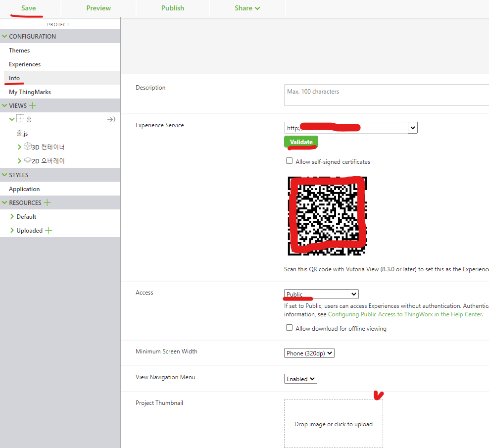The width and height of the screenshot is (489, 448).
Task: Select the Default resources label
Action: tap(26, 217)
